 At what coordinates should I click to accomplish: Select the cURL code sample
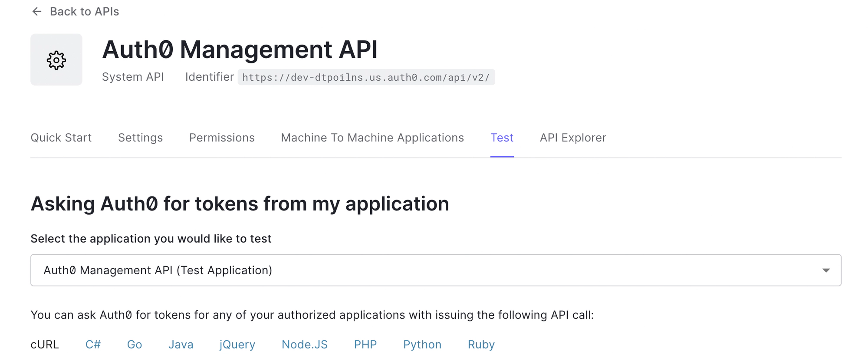pyautogui.click(x=45, y=345)
